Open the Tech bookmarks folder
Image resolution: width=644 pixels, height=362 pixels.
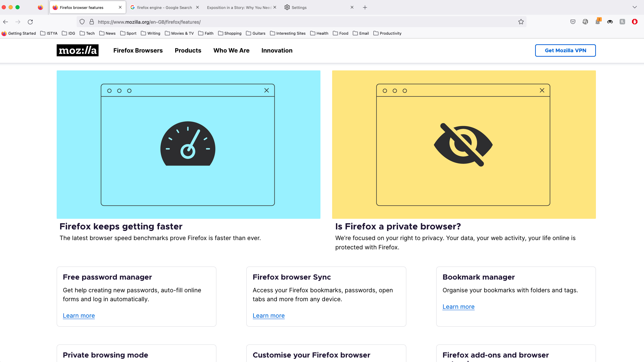coord(87,33)
